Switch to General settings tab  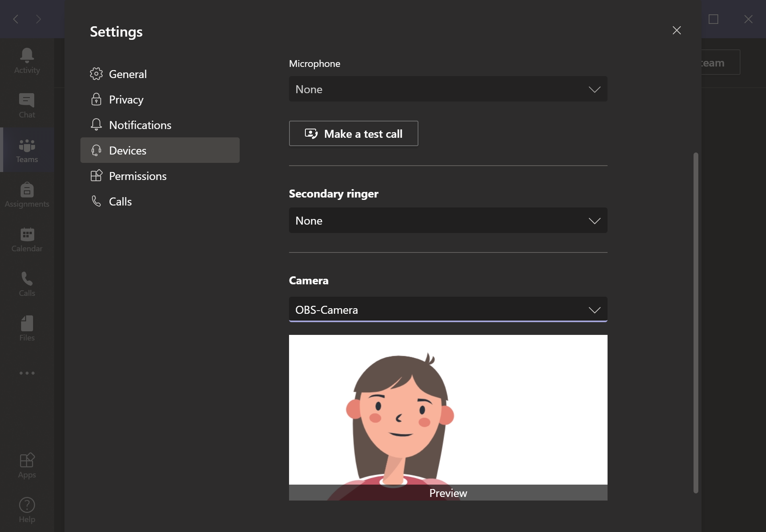[128, 74]
